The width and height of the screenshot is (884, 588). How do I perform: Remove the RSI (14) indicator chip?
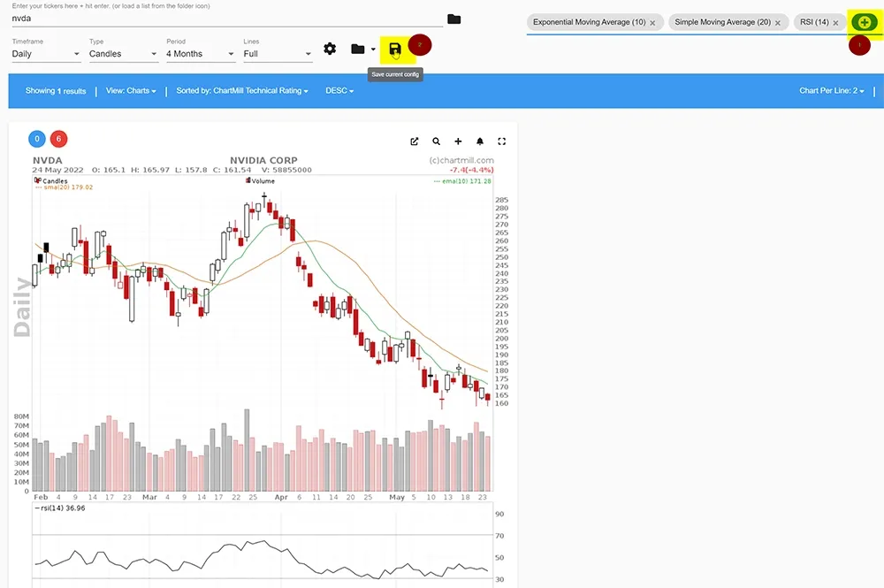[x=835, y=23]
